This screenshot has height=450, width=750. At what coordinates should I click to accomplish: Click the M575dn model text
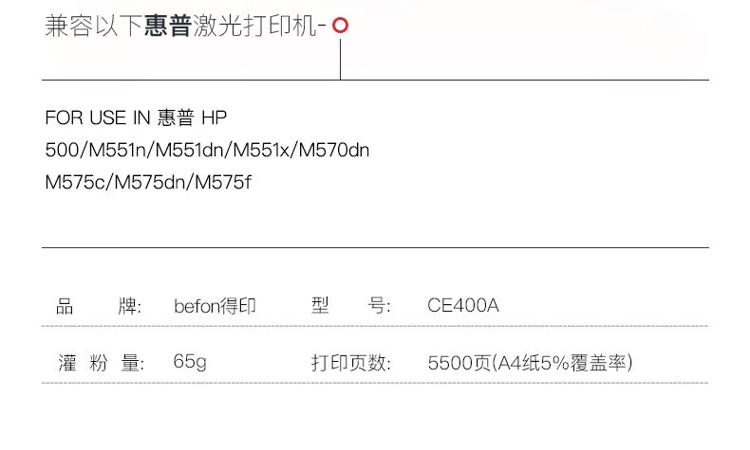tap(150, 182)
